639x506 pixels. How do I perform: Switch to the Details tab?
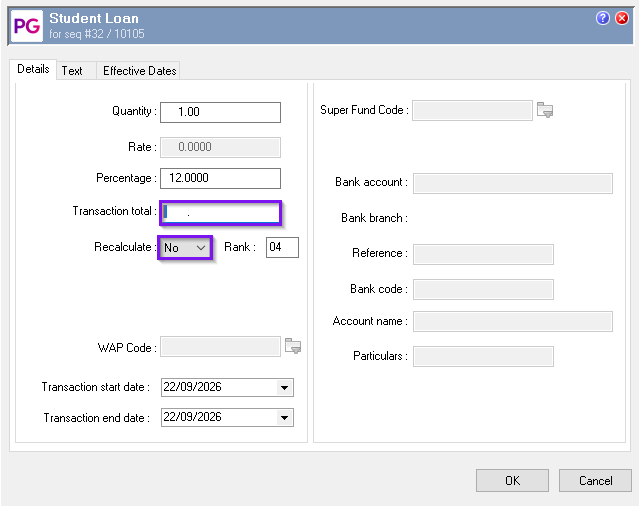pyautogui.click(x=33, y=69)
